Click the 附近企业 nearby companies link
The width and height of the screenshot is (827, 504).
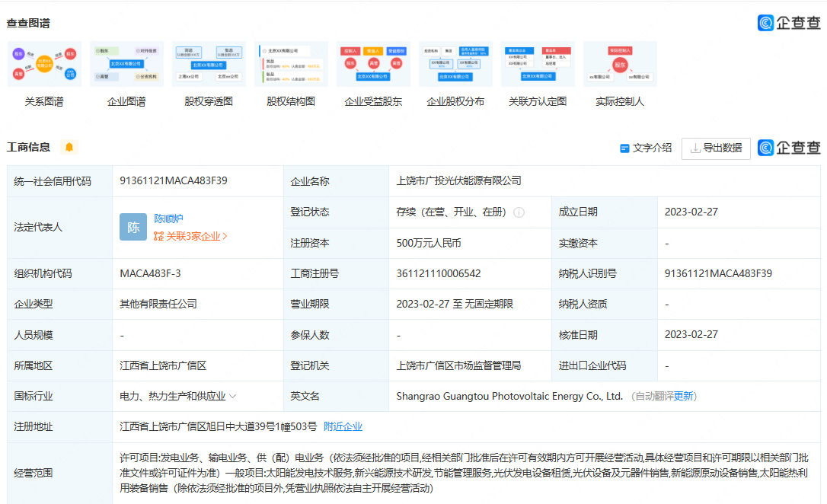coord(343,427)
